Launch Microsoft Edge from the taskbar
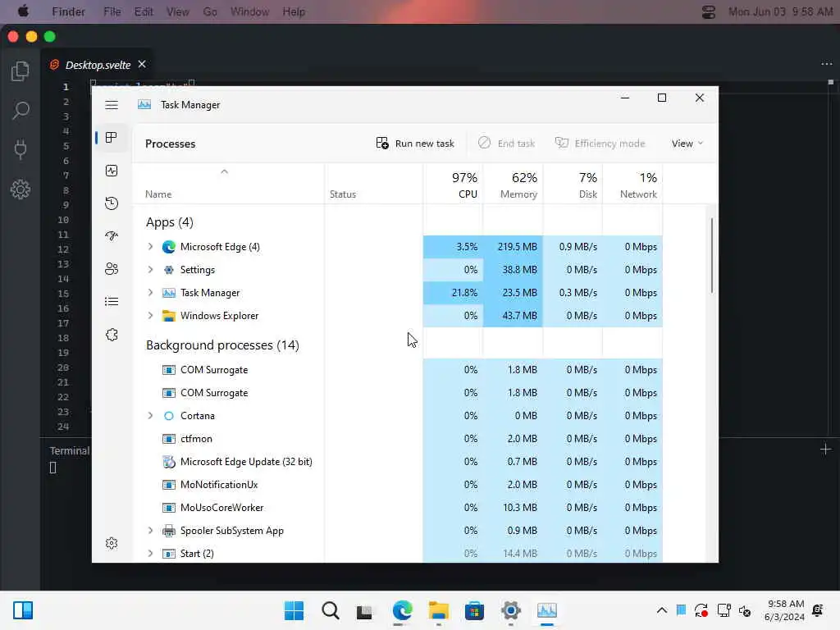Screen dimensions: 840x630 click(x=402, y=610)
